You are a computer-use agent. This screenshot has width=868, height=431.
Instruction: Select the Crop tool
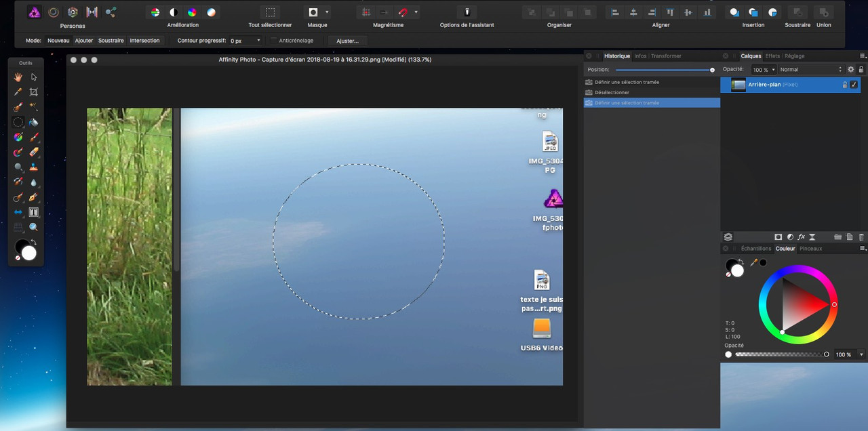33,92
